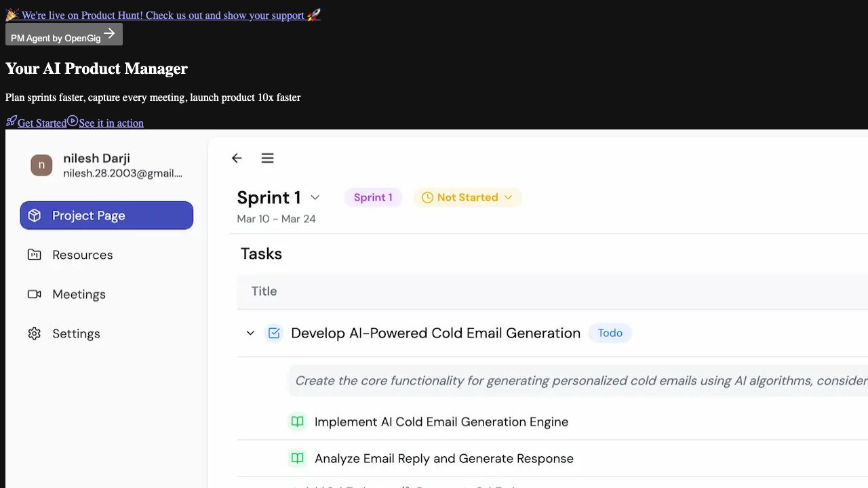Click book icon beside Implement AI Cold Email
The width and height of the screenshot is (868, 488).
(x=297, y=422)
